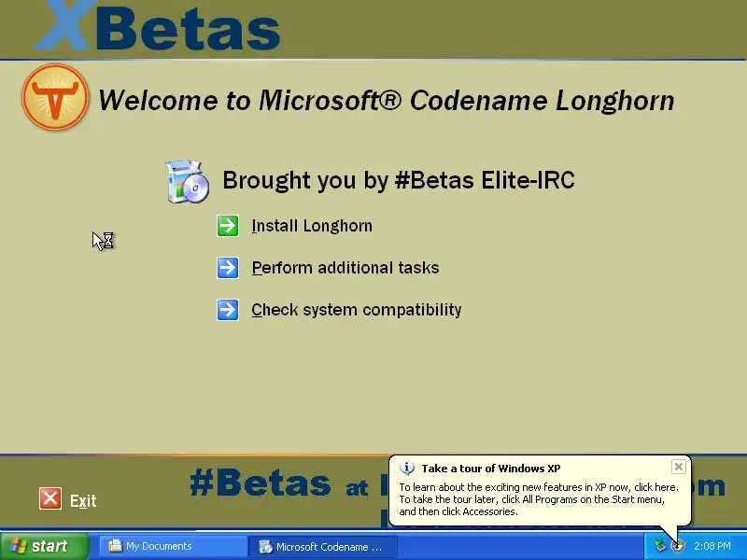Click the Exit text label

tap(83, 500)
